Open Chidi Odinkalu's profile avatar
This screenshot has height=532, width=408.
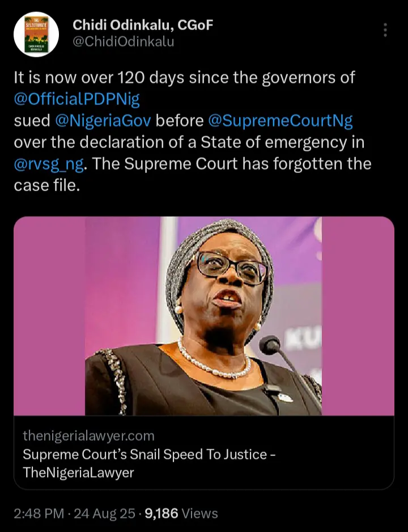click(36, 34)
